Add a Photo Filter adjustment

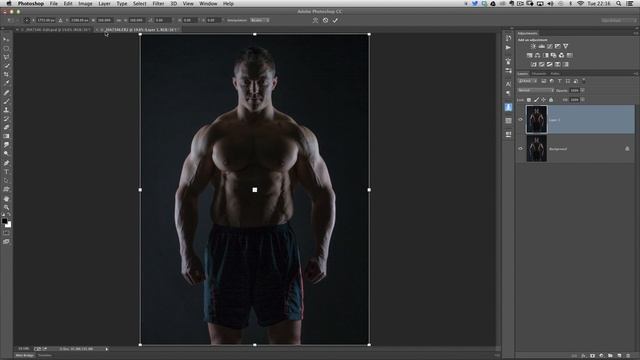click(x=553, y=56)
